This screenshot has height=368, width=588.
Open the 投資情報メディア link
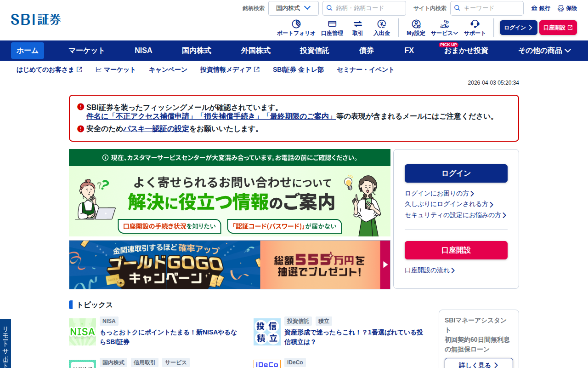coord(230,70)
